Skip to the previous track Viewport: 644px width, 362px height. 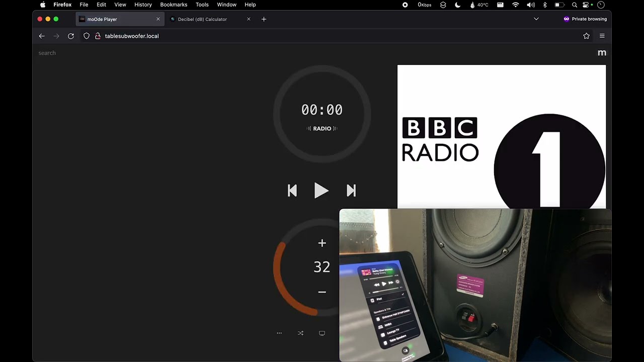pyautogui.click(x=292, y=191)
